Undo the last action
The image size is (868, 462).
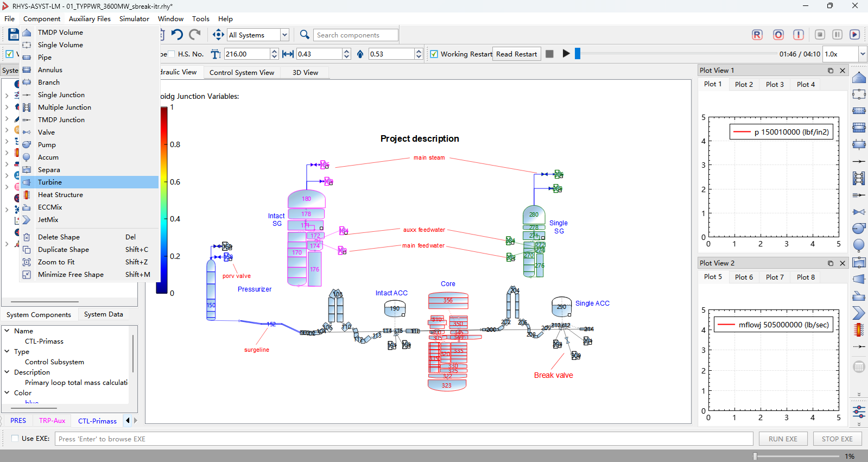click(x=177, y=35)
